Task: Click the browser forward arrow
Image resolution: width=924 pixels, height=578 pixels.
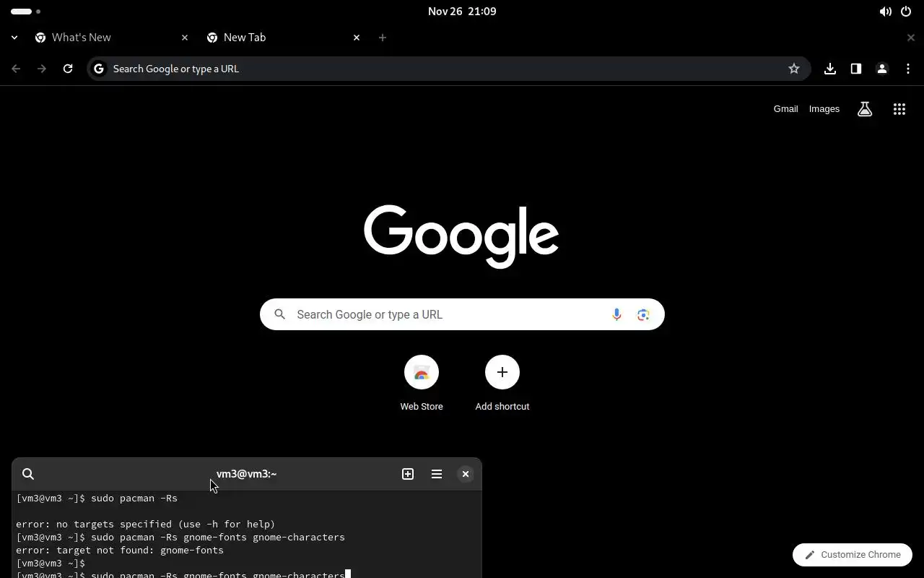Action: 42,69
